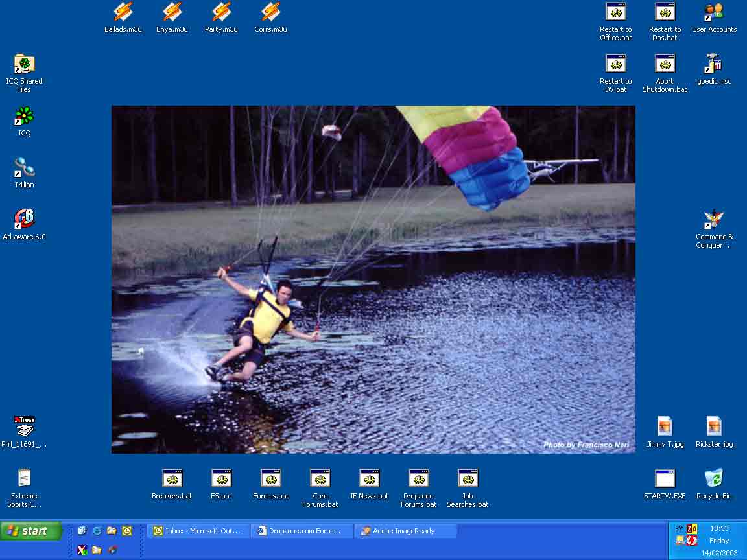747x560 pixels.
Task: Activate Adobe ImageReady from the taskbar
Action: click(x=405, y=531)
